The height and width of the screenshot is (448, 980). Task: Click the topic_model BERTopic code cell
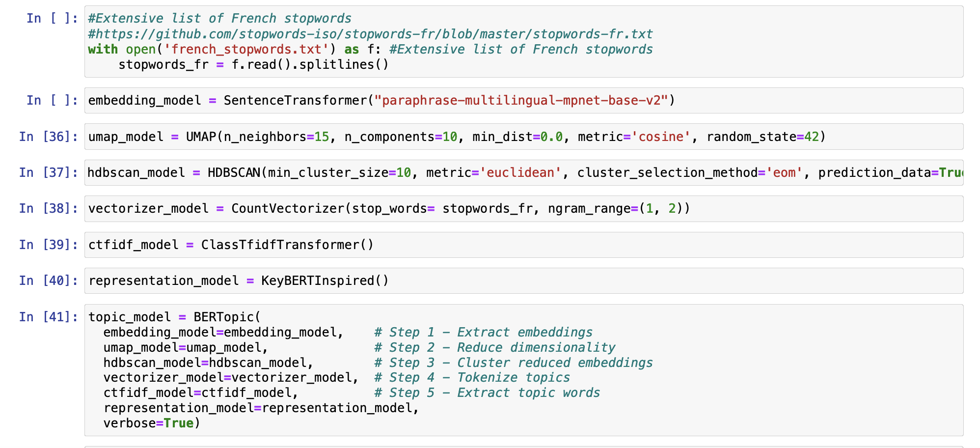(x=523, y=370)
